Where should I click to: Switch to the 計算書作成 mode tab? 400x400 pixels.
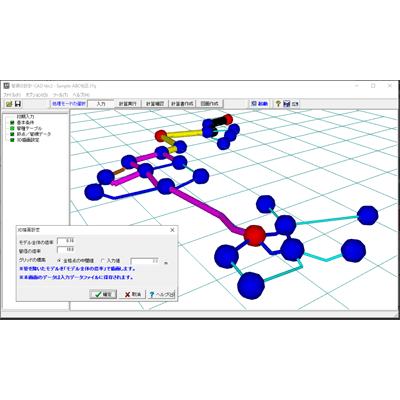click(182, 104)
